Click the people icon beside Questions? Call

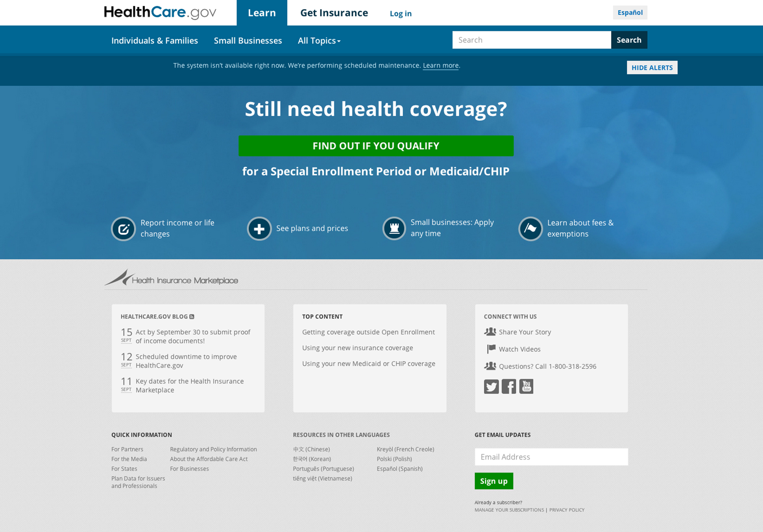pyautogui.click(x=490, y=366)
